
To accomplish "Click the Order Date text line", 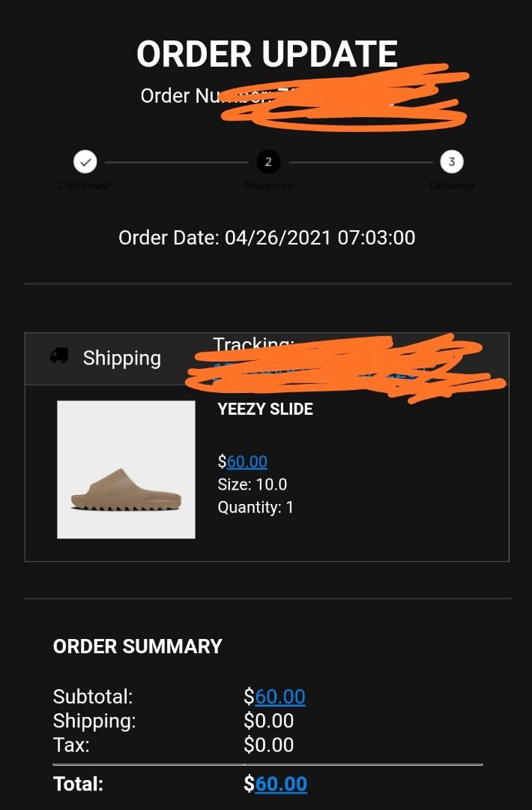I will click(267, 238).
